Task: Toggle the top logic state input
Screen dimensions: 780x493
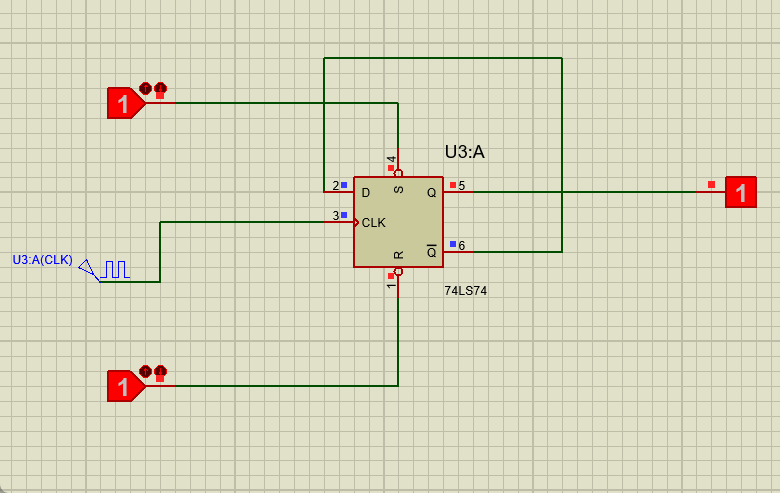Action: pos(123,103)
